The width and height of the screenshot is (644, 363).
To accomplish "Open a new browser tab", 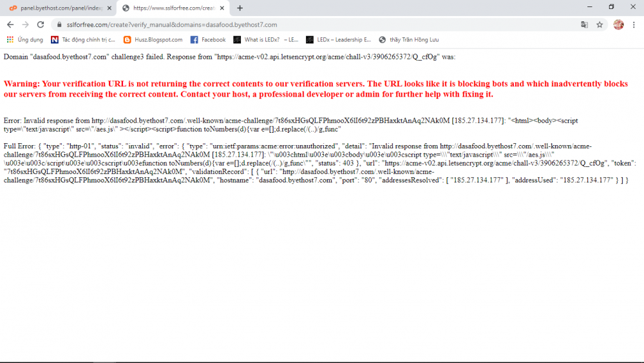I will (x=240, y=8).
